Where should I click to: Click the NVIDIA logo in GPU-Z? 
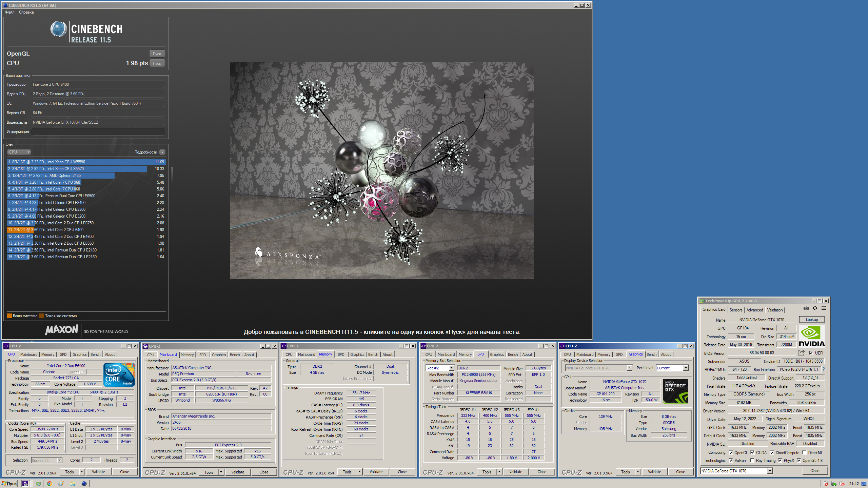pos(812,336)
